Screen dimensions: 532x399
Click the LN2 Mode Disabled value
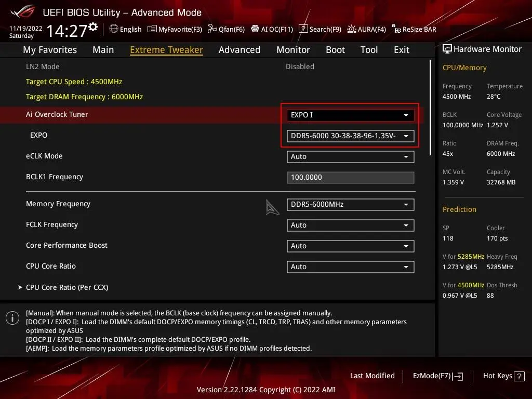coord(300,66)
